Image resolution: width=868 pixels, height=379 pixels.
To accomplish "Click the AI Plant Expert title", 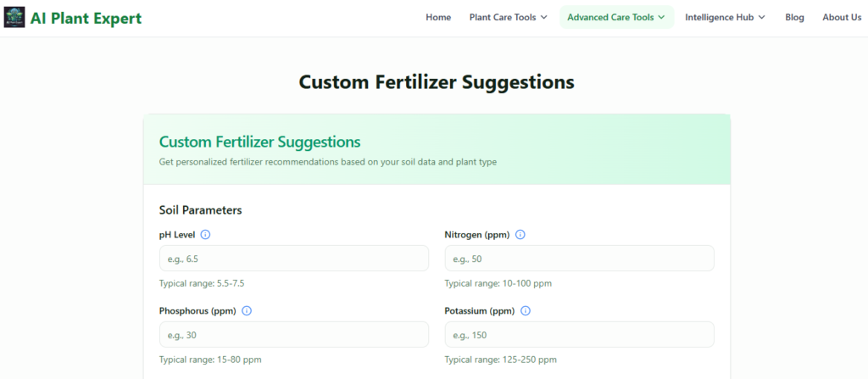I will click(86, 18).
